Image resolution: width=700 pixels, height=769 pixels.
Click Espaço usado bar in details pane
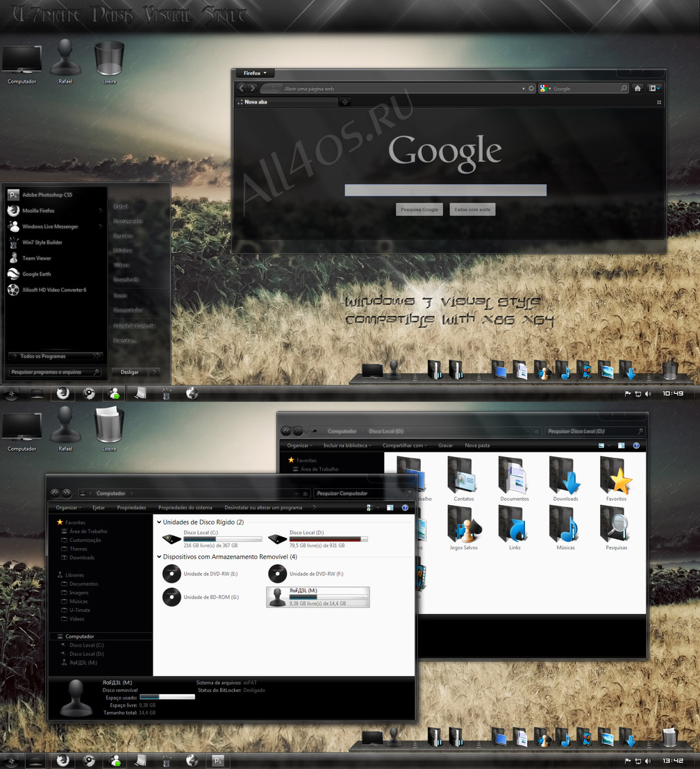(167, 697)
